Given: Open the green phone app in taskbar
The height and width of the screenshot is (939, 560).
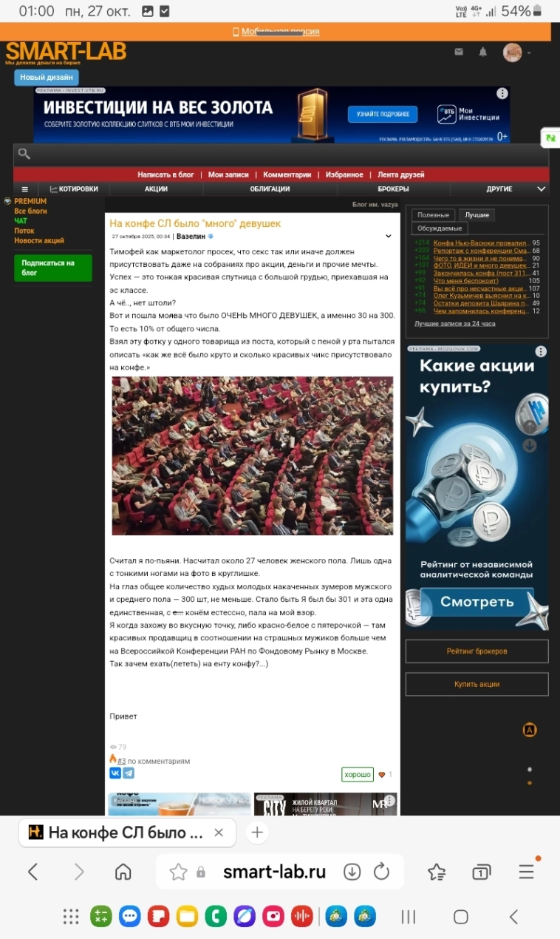Looking at the screenshot, I should click(216, 917).
